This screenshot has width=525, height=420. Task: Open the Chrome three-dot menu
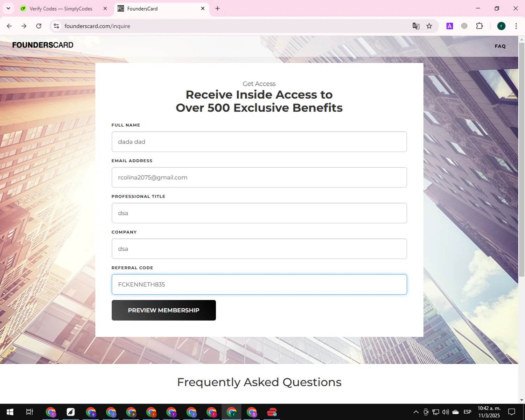516,26
